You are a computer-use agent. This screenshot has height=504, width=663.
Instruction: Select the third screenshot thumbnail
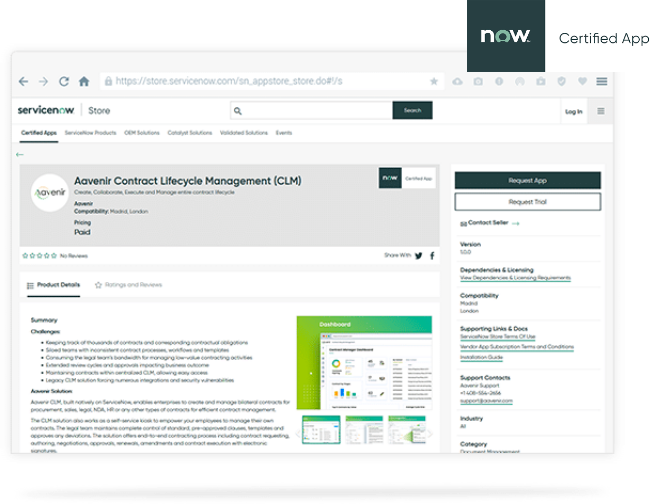pos(407,430)
